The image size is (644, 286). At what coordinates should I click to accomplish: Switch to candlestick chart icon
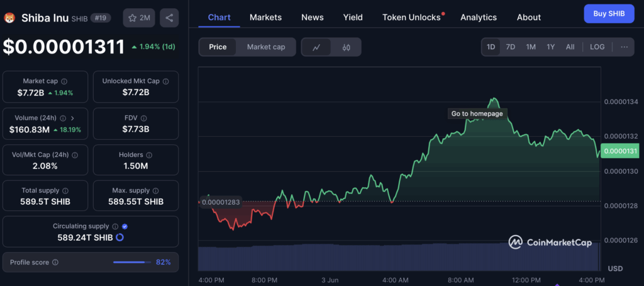point(346,47)
